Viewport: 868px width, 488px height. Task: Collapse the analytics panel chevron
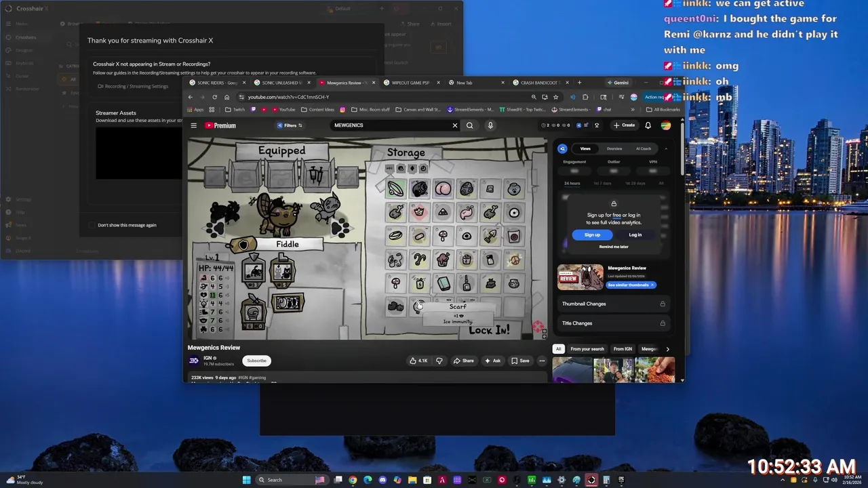[666, 148]
